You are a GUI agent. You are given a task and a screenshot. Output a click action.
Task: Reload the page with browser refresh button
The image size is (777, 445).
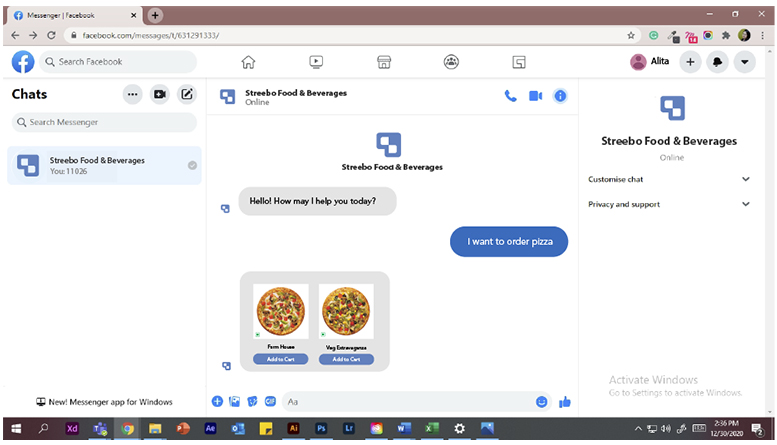click(51, 35)
